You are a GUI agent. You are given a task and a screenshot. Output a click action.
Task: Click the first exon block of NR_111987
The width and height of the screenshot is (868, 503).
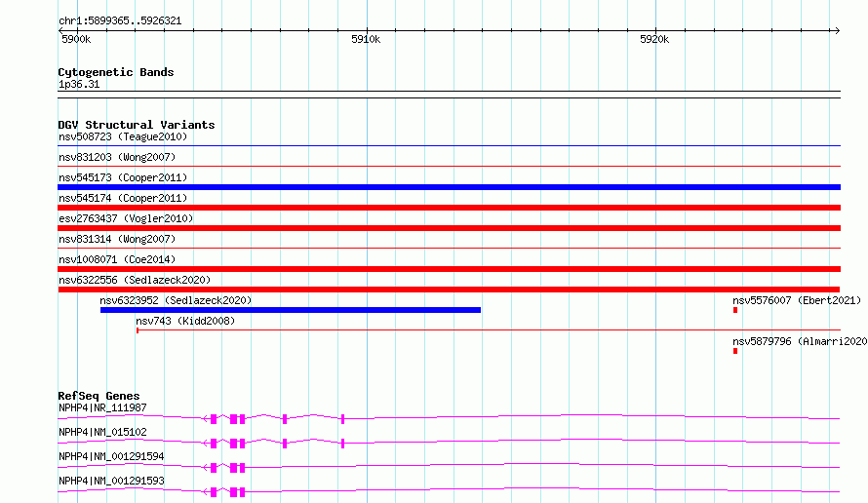pos(214,419)
